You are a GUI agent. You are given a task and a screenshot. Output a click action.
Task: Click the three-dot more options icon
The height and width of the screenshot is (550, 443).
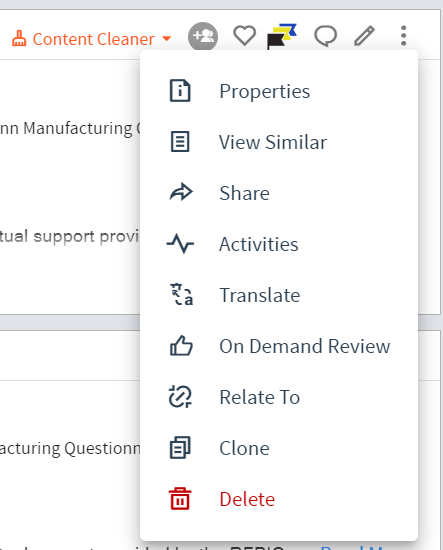point(403,36)
